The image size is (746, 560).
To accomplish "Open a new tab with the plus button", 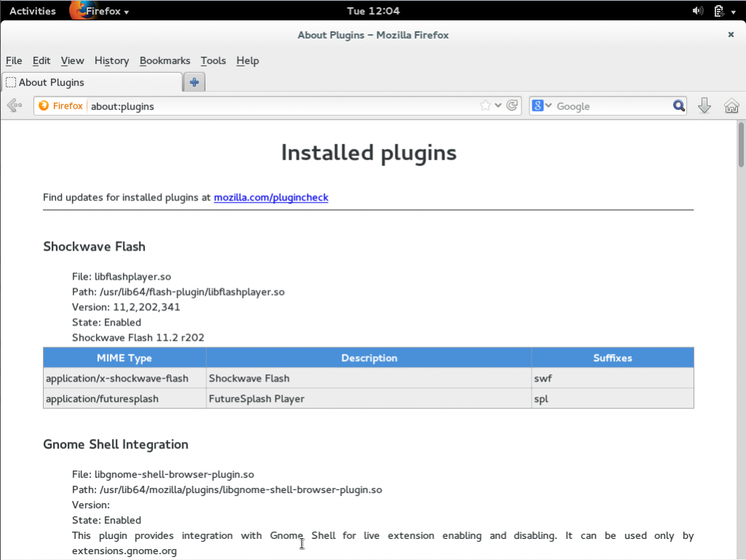I will [194, 82].
